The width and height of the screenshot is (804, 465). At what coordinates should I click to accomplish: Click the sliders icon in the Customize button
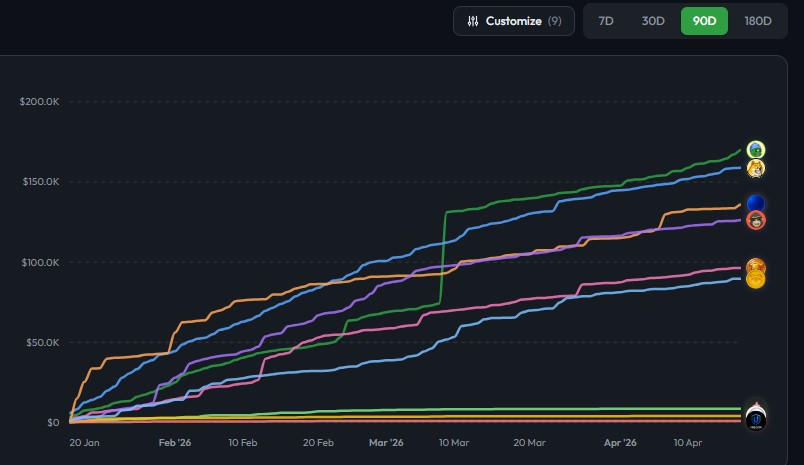(x=473, y=21)
